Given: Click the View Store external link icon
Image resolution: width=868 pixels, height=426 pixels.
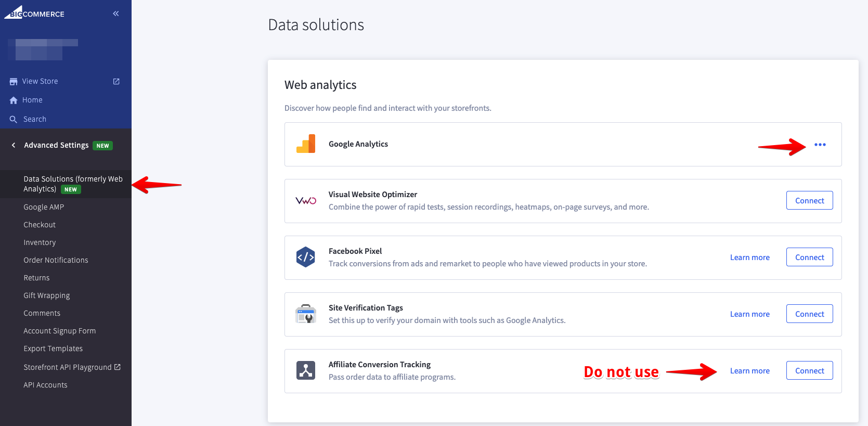Looking at the screenshot, I should pyautogui.click(x=116, y=81).
